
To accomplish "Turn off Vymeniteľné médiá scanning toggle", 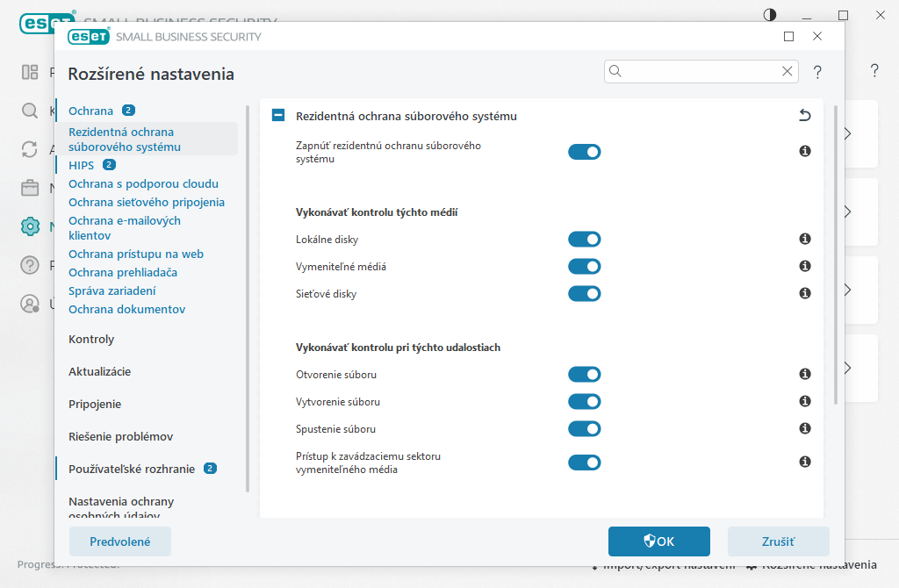I will click(x=584, y=267).
